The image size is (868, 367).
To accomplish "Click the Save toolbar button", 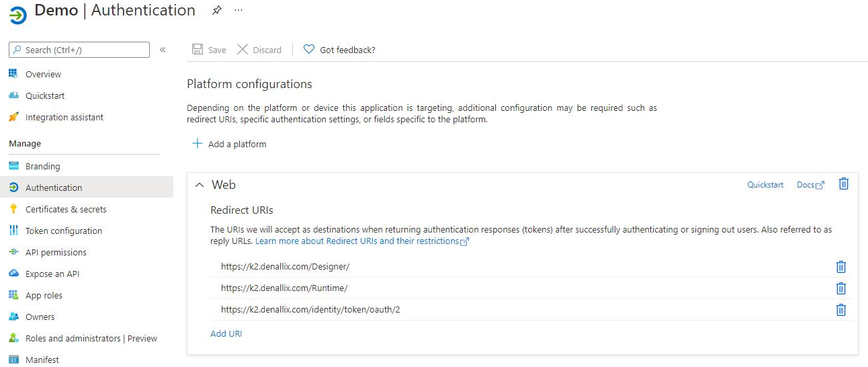I will [209, 50].
